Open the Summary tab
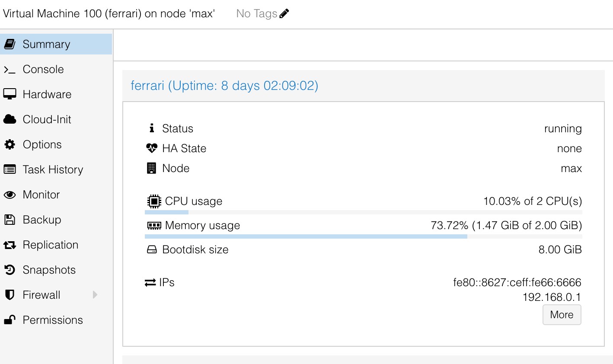613x364 pixels. 46,44
